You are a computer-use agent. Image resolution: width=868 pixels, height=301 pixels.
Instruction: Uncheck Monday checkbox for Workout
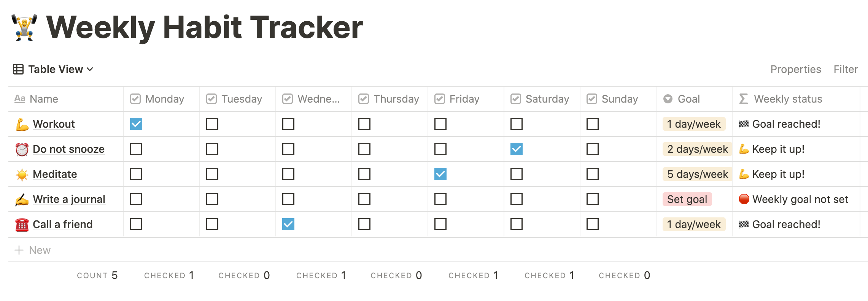click(136, 124)
